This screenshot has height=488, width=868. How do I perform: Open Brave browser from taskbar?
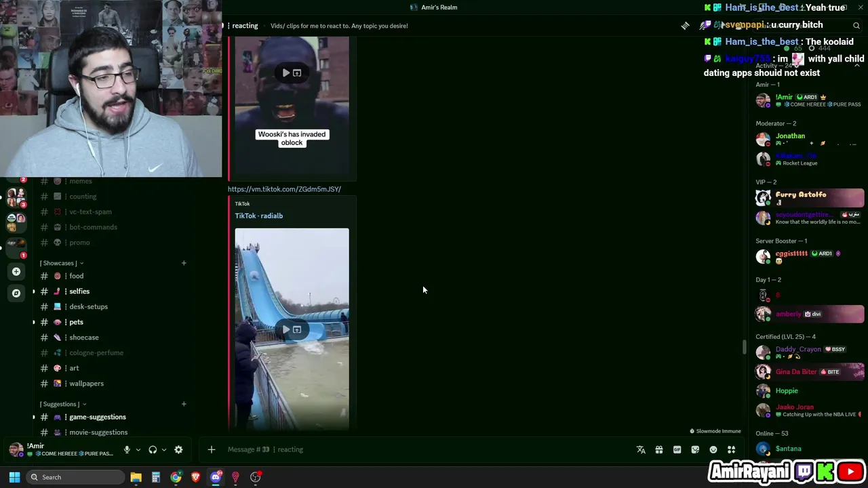pyautogui.click(x=195, y=477)
